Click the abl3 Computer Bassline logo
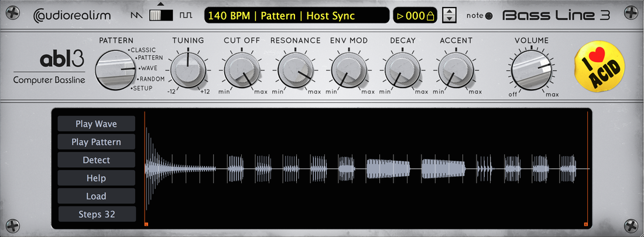 49,68
